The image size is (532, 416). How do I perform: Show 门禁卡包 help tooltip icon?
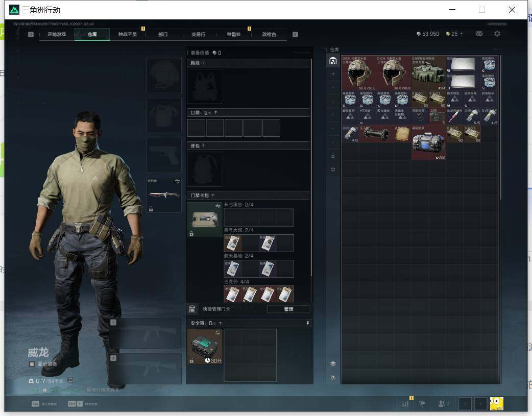[213, 195]
